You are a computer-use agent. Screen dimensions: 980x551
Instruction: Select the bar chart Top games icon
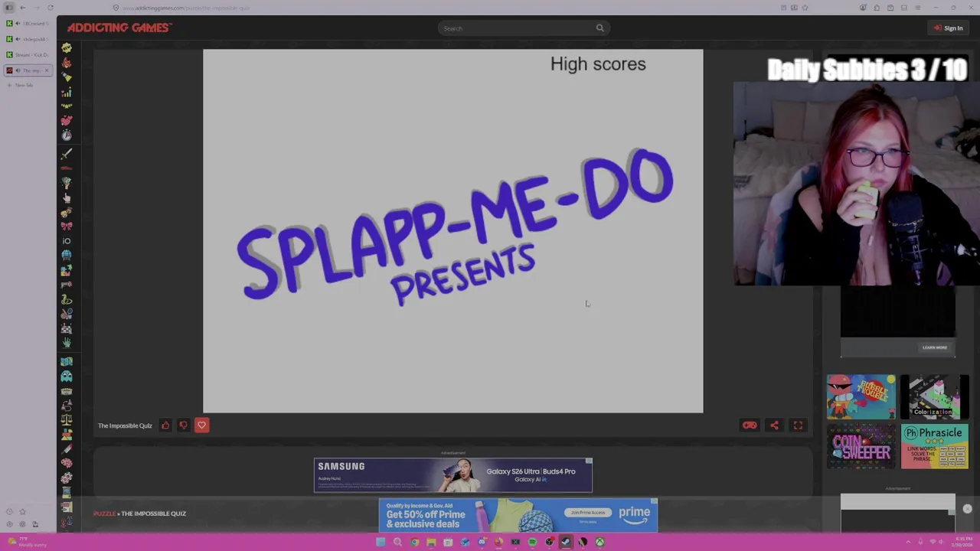(67, 93)
